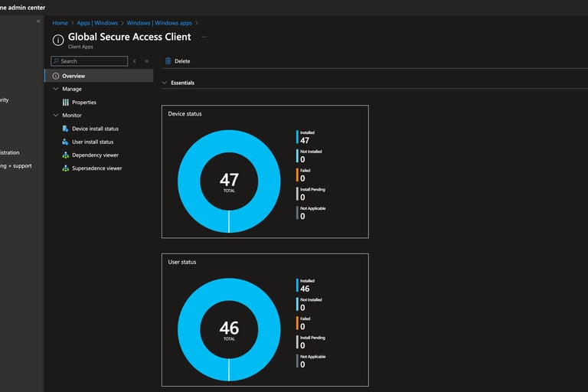
Task: Click the 46 TOTAL center label
Action: [x=229, y=330]
